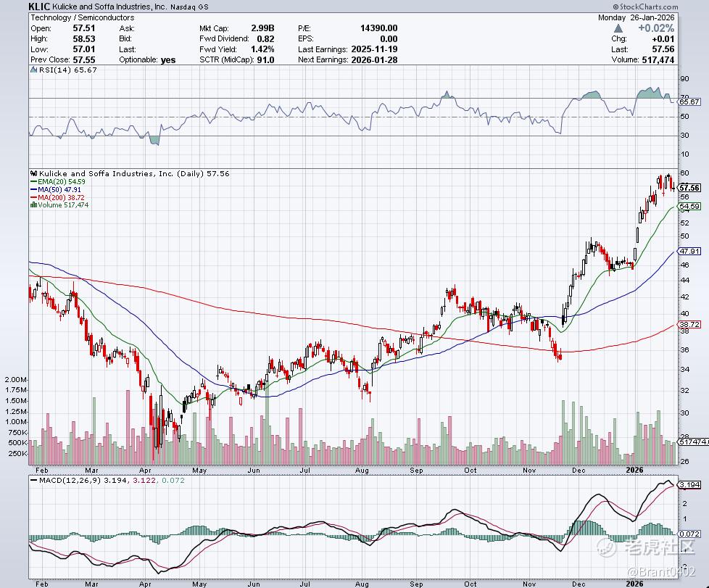Click the KLIC ticker symbol
The width and height of the screenshot is (709, 588).
click(40, 7)
